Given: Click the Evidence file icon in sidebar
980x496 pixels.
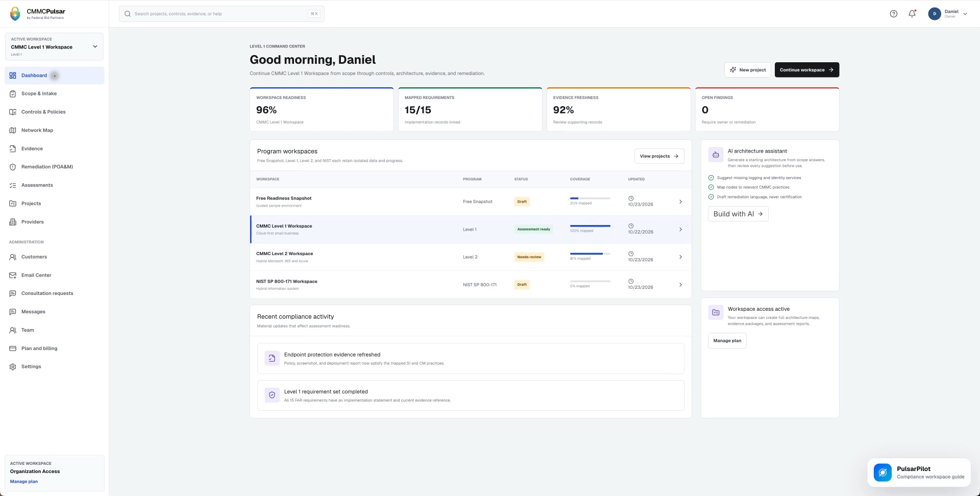Looking at the screenshot, I should tap(13, 149).
